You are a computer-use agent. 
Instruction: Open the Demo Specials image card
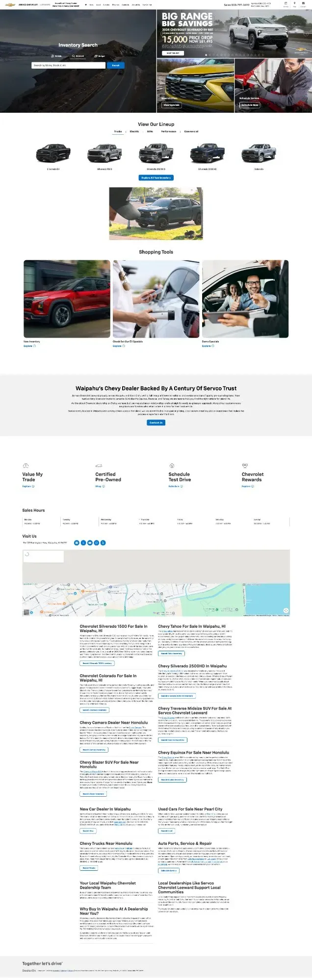245,298
